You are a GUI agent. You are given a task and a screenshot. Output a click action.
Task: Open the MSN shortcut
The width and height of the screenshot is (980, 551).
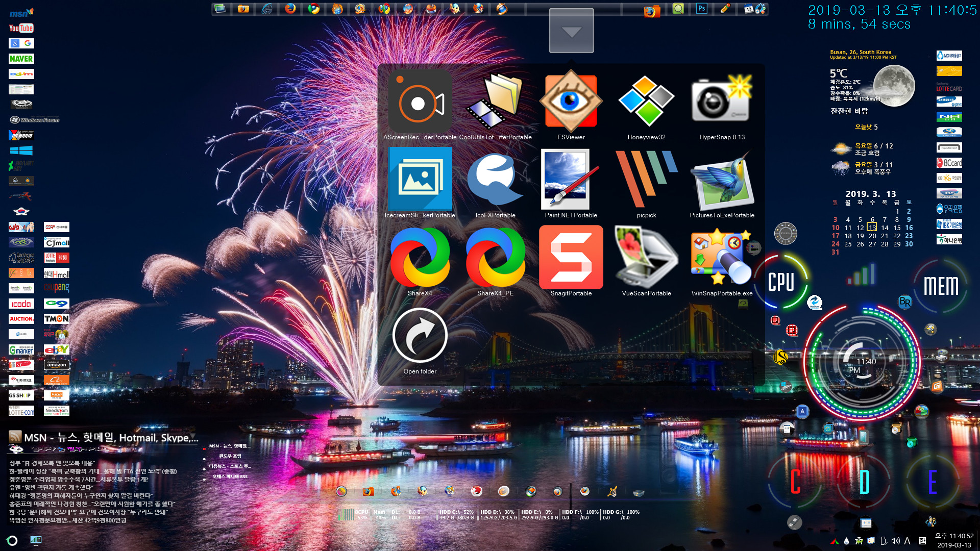point(21,13)
